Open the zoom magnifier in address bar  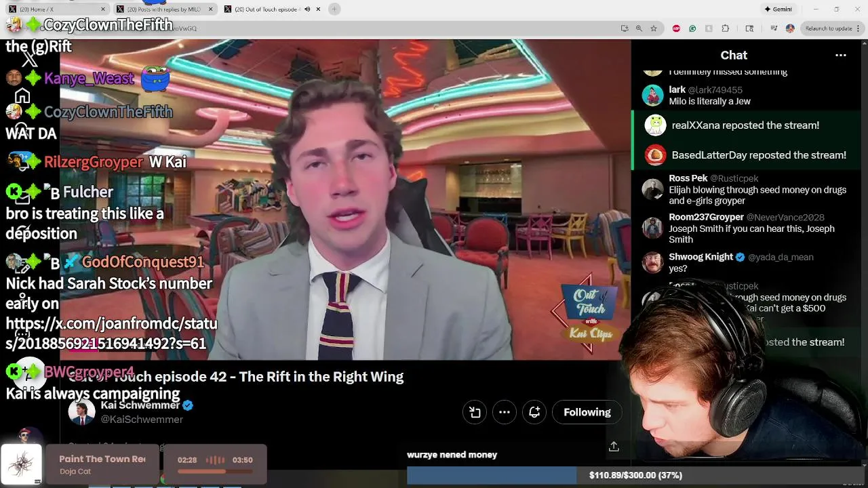[639, 28]
